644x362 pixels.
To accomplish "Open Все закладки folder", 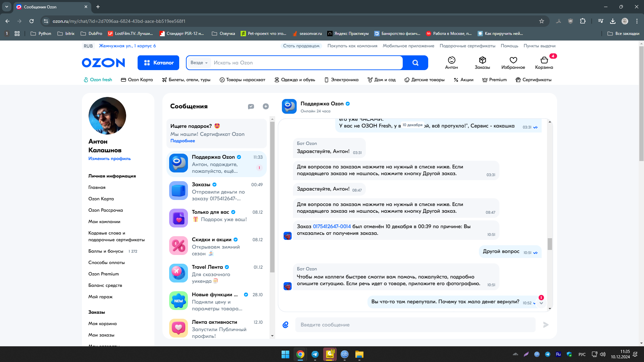I will [x=624, y=34].
